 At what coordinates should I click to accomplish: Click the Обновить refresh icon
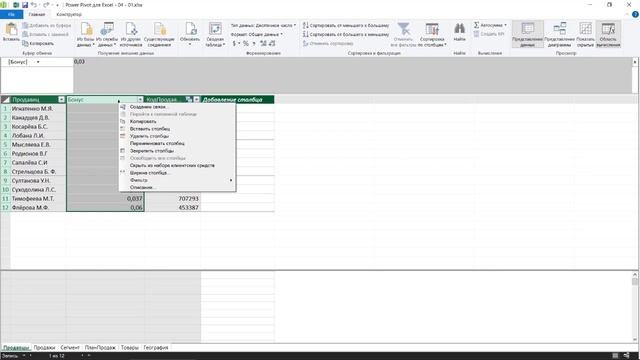190,29
